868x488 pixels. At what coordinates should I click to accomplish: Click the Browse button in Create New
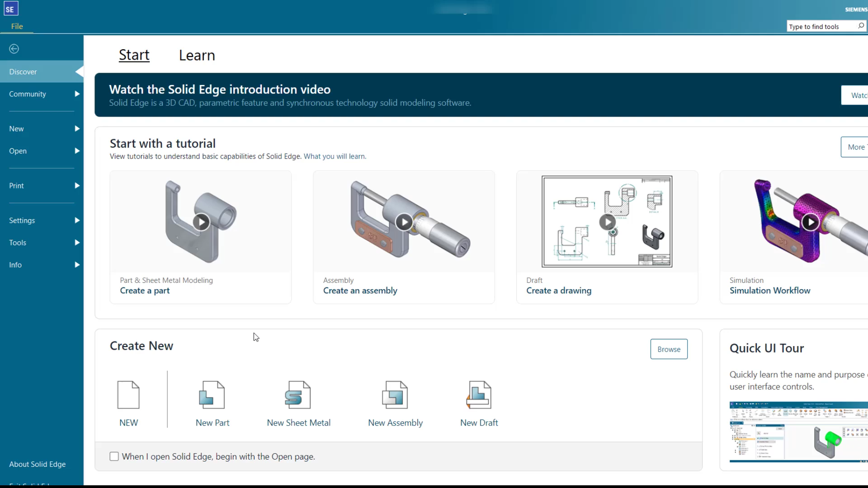tap(669, 349)
